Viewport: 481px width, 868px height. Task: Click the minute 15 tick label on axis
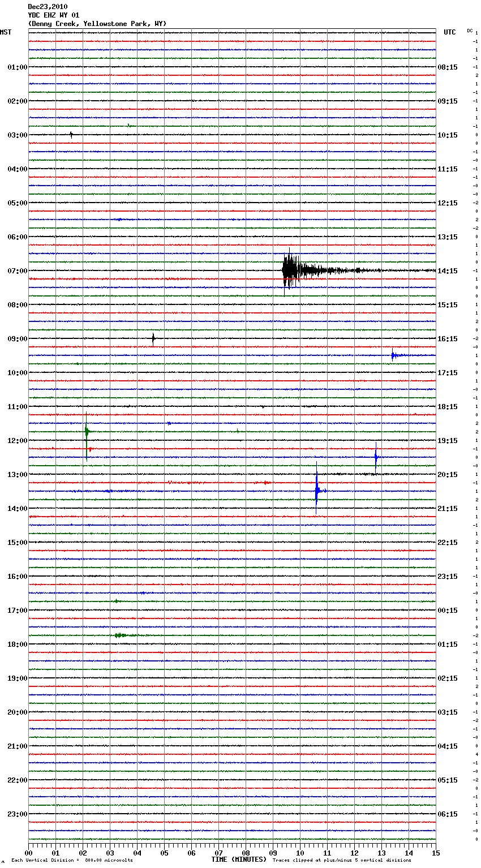(436, 853)
